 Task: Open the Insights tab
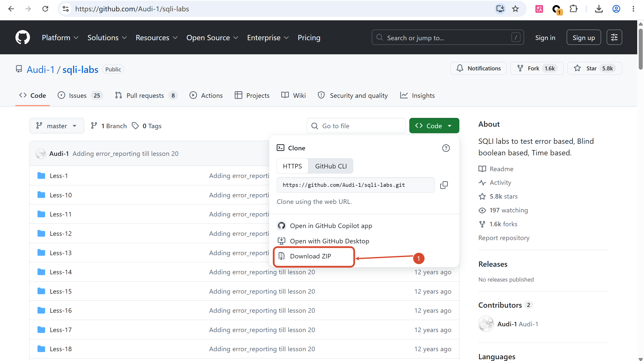[417, 96]
